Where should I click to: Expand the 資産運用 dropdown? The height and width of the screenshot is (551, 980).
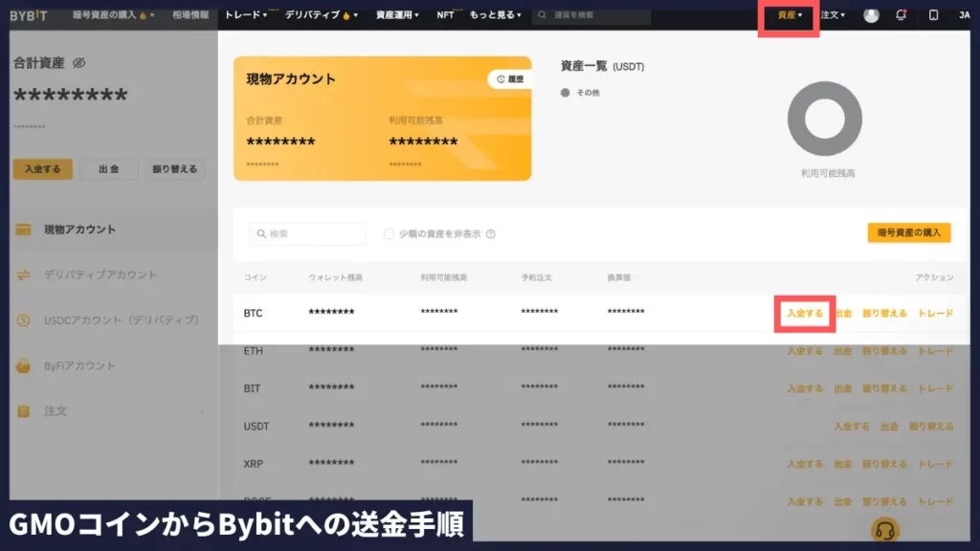click(397, 15)
